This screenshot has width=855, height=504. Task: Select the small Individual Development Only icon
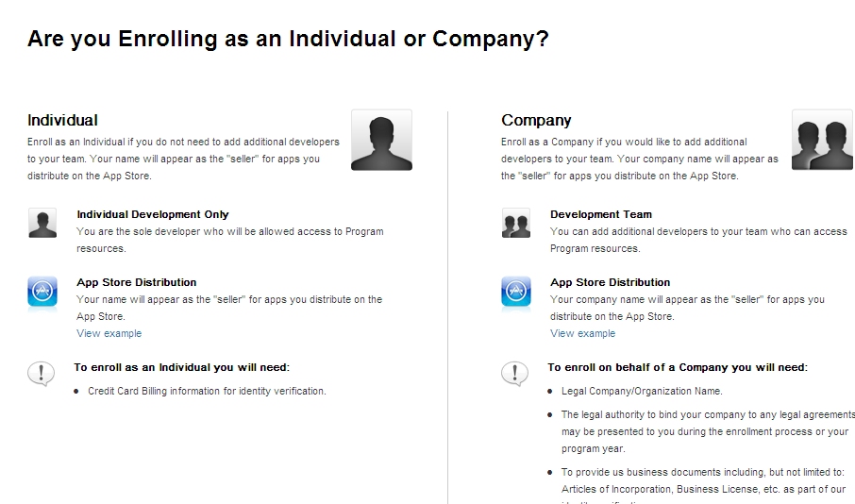coord(42,223)
